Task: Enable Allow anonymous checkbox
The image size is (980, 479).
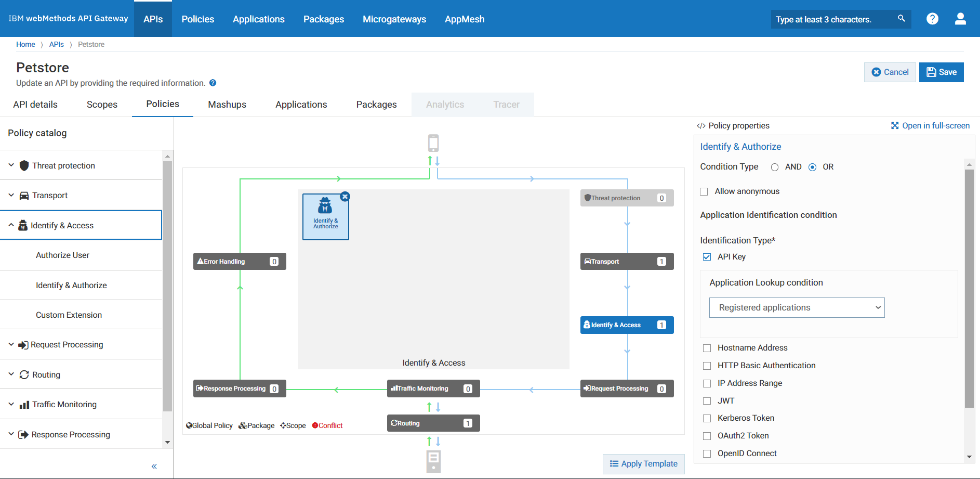Action: pos(704,191)
